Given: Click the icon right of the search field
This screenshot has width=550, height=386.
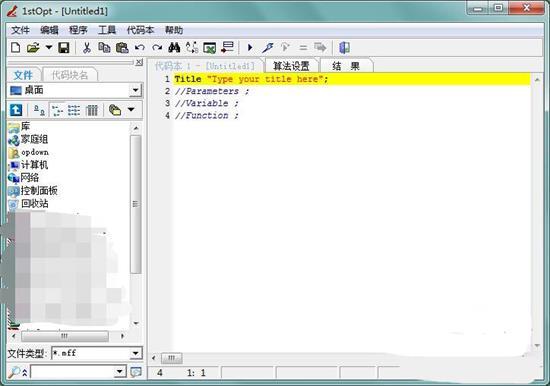Looking at the screenshot, I should tap(136, 372).
